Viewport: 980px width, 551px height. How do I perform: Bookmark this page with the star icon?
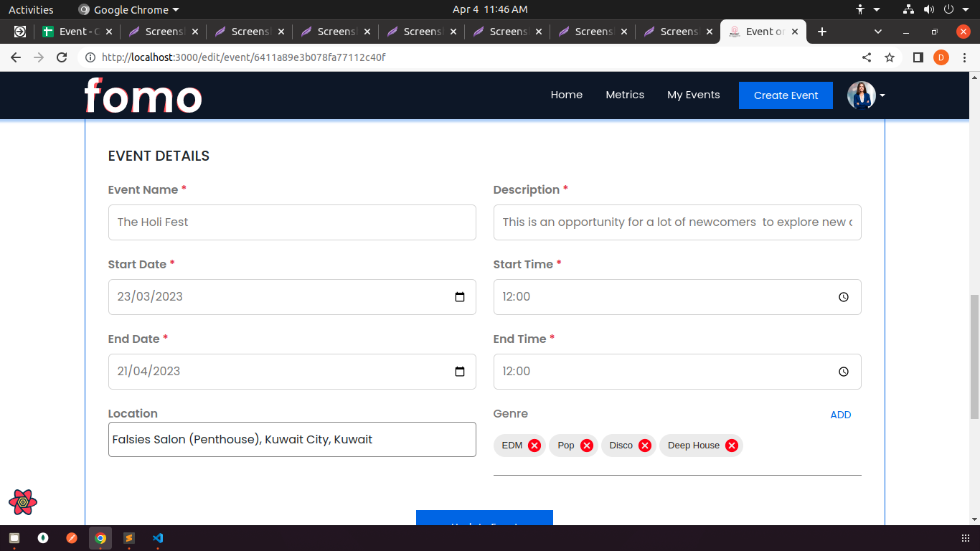pos(890,57)
